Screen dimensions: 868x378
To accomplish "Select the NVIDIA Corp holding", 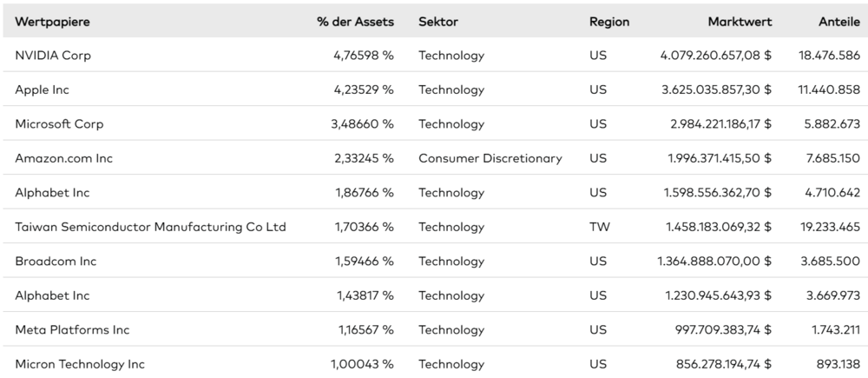I will (53, 56).
